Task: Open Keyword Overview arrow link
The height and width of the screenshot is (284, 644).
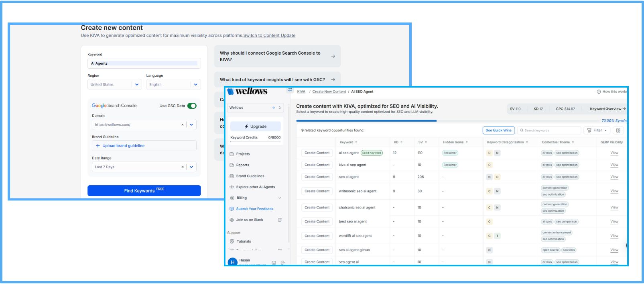Action: click(x=607, y=109)
